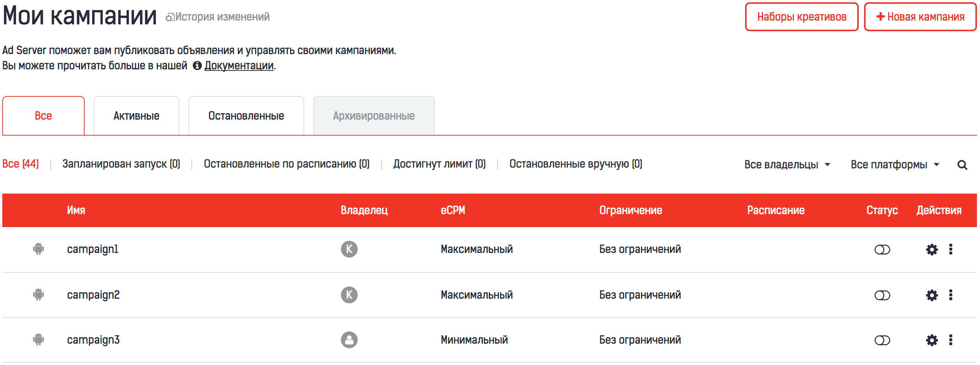Click the search magnifier icon
The width and height of the screenshot is (980, 365).
962,165
